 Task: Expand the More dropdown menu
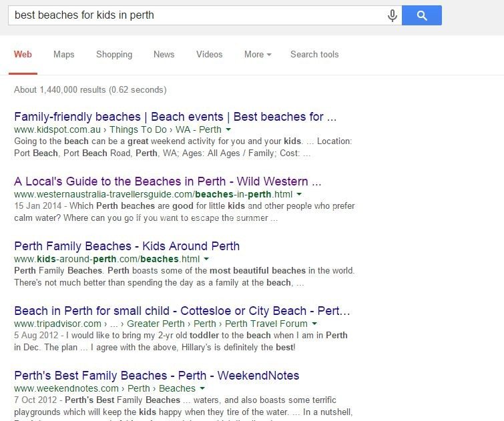(x=257, y=55)
